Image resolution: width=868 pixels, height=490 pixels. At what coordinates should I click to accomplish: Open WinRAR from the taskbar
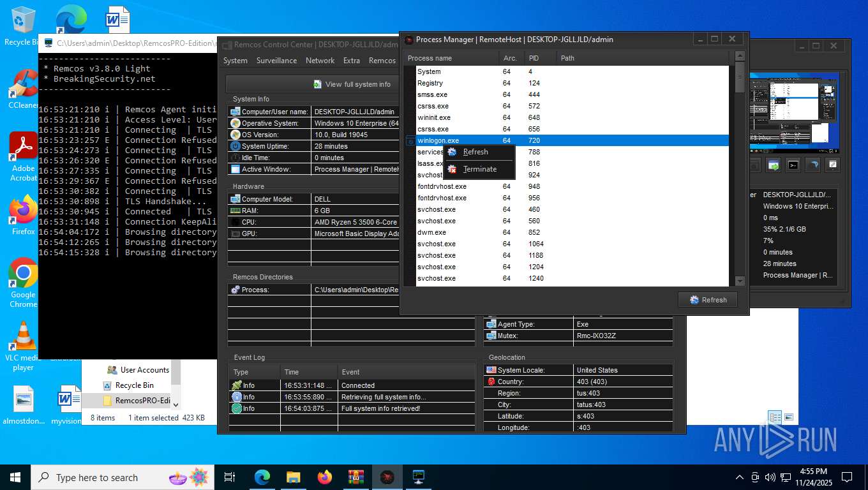tap(356, 477)
